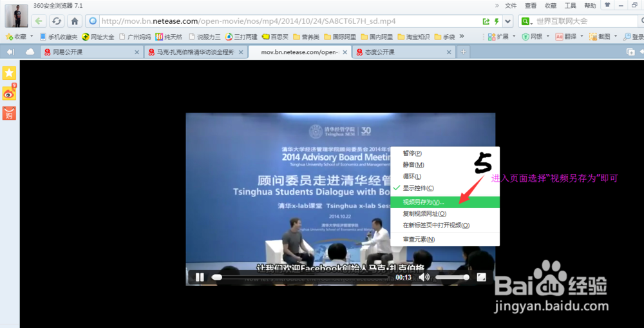The height and width of the screenshot is (328, 644).
Task: Open the skin changer shirt icon
Action: (607, 5)
